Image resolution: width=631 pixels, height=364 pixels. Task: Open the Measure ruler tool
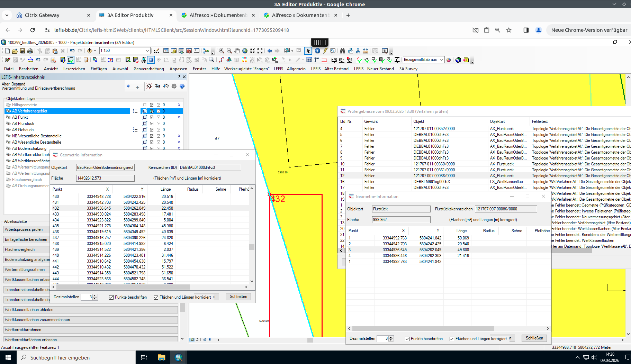tap(366, 51)
